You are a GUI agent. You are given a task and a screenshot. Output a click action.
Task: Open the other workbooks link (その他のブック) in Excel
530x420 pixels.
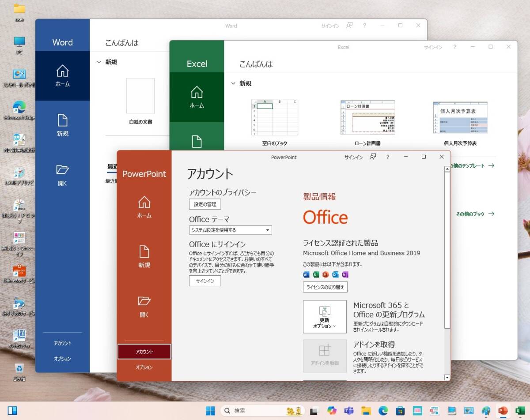[475, 214]
